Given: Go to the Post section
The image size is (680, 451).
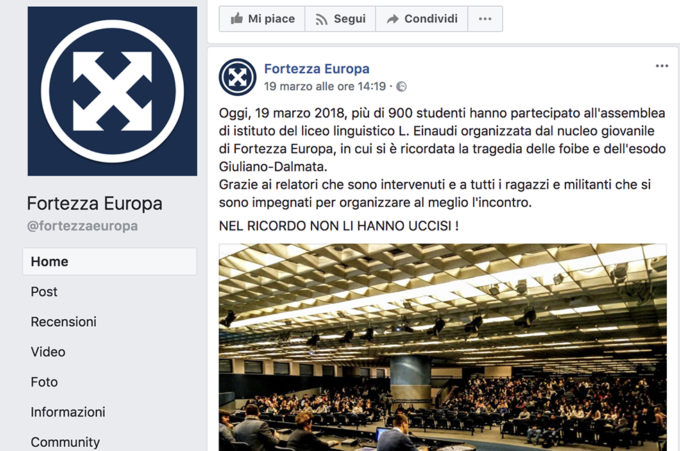Looking at the screenshot, I should coord(44,291).
